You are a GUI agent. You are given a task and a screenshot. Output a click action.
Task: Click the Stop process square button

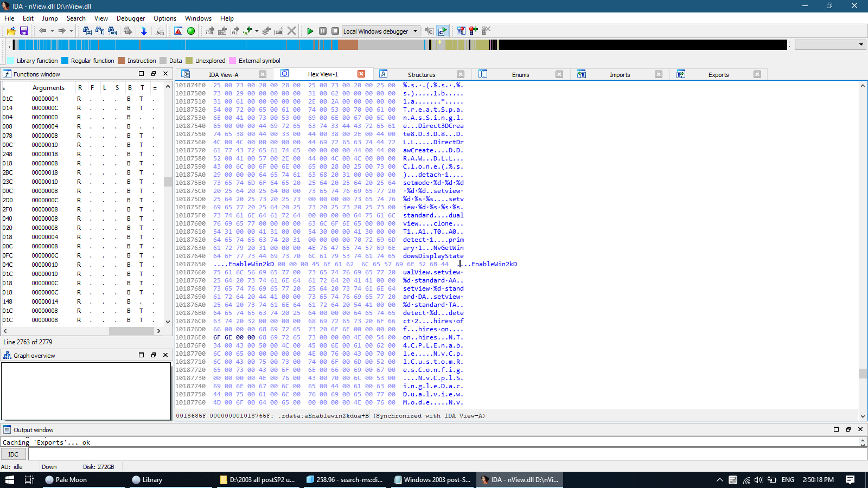(335, 31)
